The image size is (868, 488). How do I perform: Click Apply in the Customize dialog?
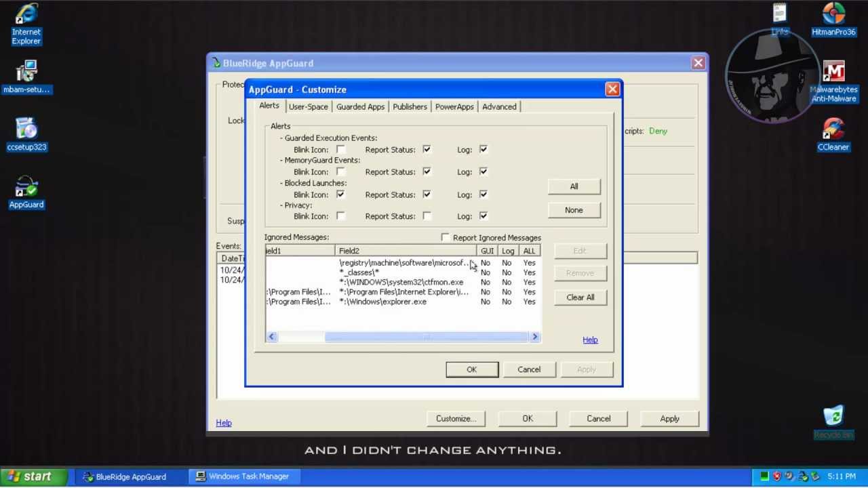[x=587, y=369]
